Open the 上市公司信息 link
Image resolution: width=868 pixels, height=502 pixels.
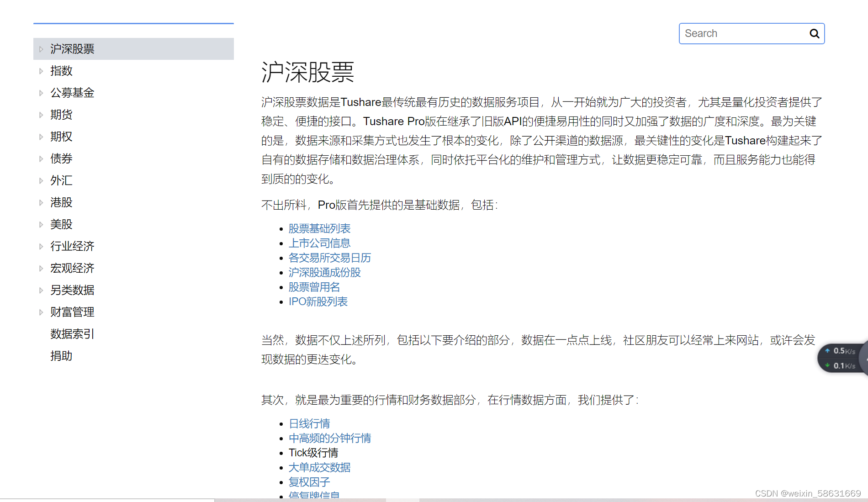point(319,243)
